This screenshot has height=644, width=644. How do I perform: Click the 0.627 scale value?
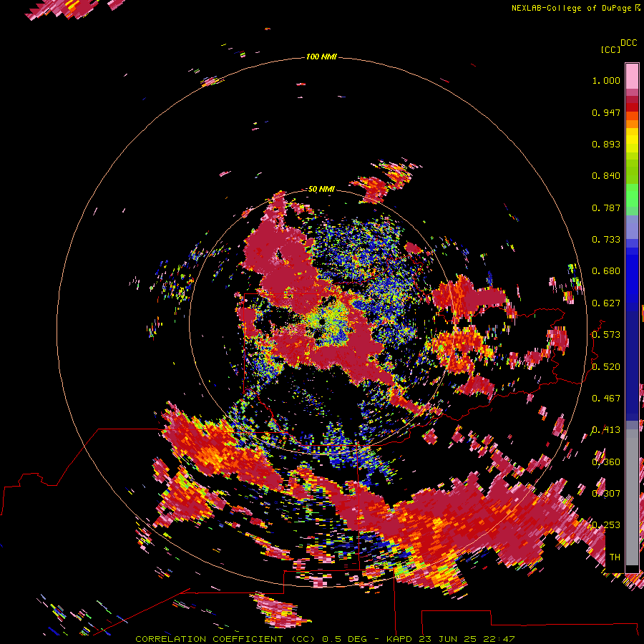606,303
